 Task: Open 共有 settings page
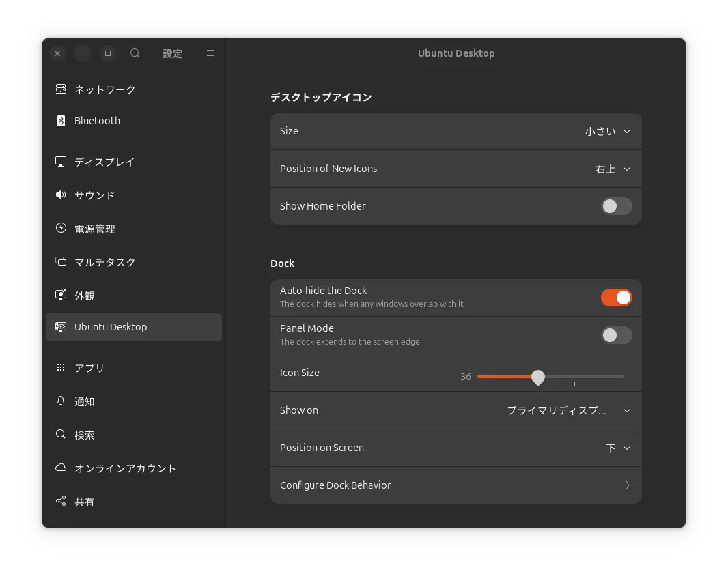click(134, 502)
